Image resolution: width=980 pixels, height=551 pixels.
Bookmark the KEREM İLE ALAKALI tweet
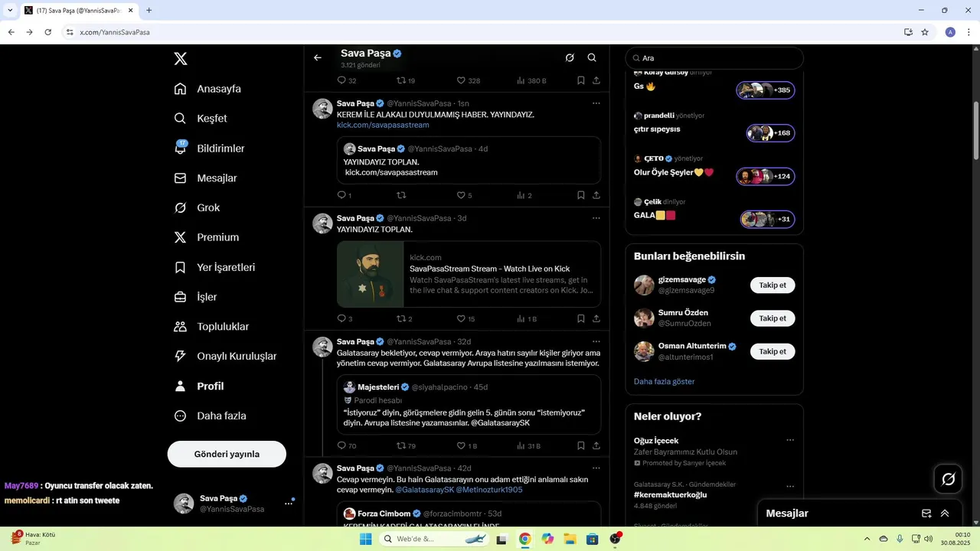click(581, 195)
